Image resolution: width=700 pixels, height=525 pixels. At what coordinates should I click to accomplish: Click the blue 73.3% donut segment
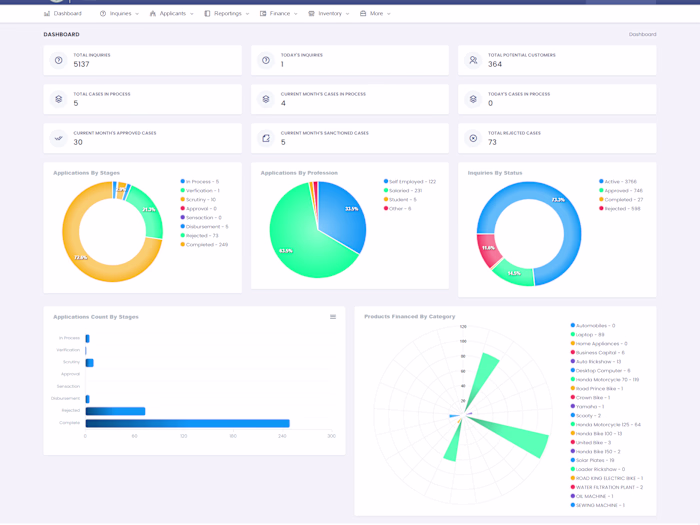[567, 214]
